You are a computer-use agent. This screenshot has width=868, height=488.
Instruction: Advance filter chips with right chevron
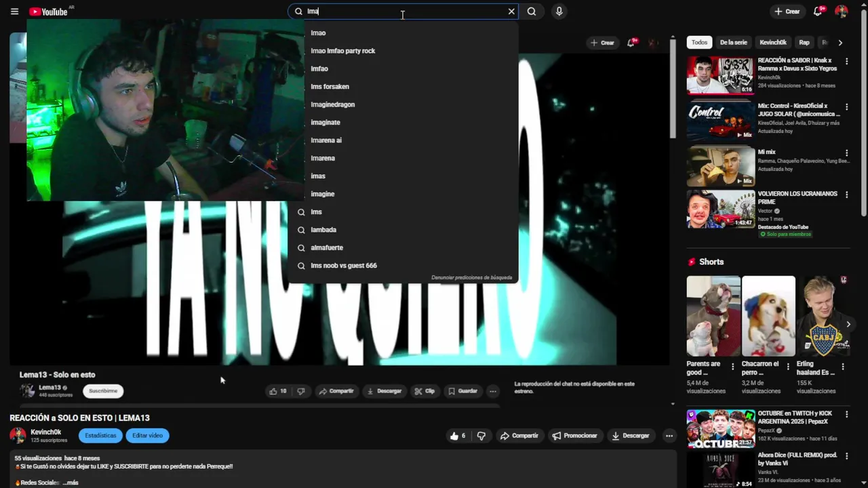click(840, 43)
